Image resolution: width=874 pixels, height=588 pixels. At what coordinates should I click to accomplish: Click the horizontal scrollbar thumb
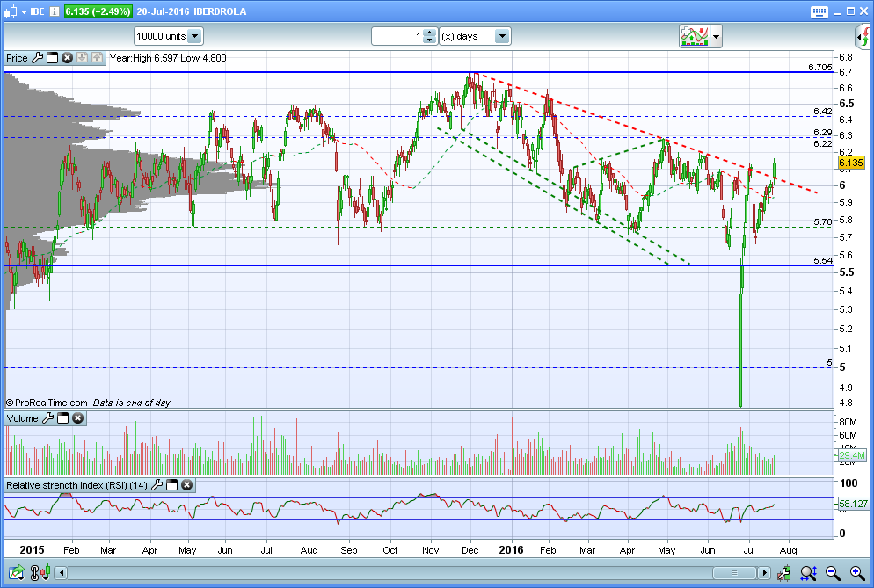734,572
